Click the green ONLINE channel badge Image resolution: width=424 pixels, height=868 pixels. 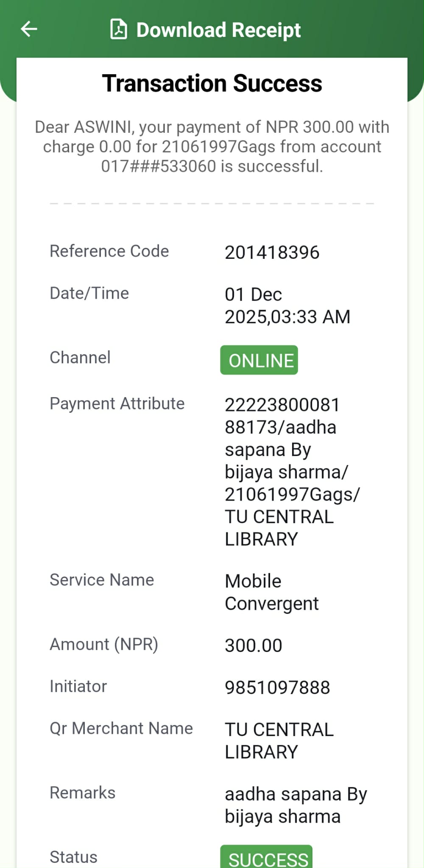[259, 361]
